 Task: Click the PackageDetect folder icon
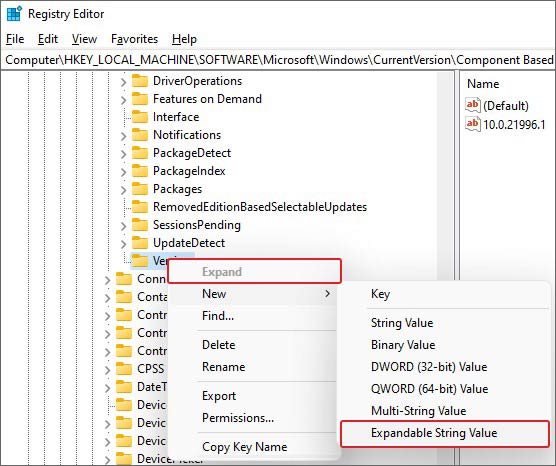click(140, 153)
